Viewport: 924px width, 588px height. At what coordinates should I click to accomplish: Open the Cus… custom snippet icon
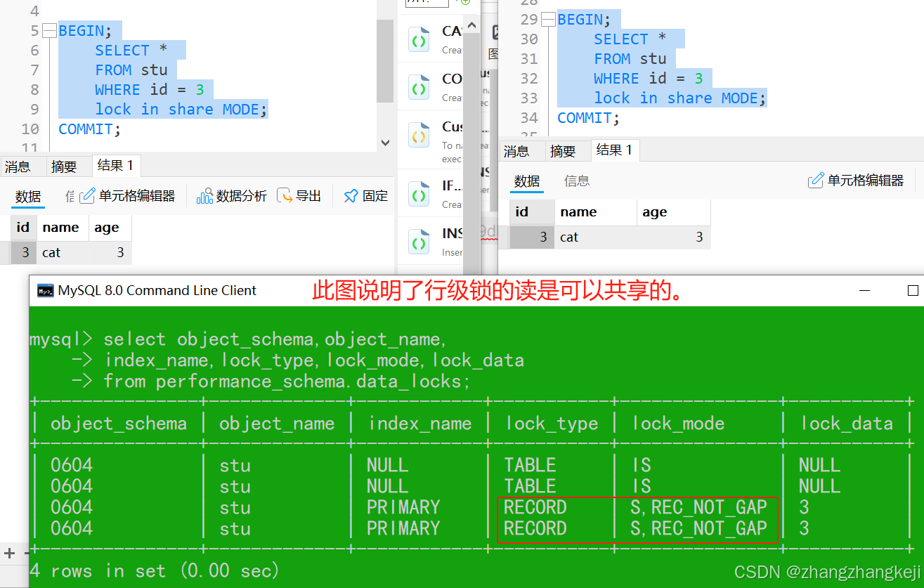[x=419, y=135]
